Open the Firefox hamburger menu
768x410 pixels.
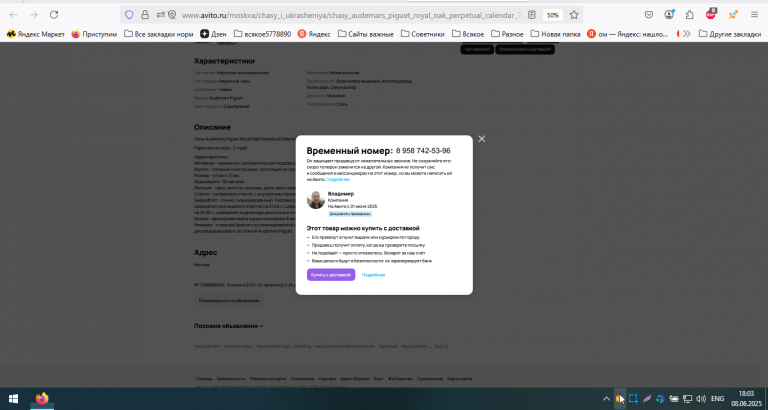tap(754, 15)
